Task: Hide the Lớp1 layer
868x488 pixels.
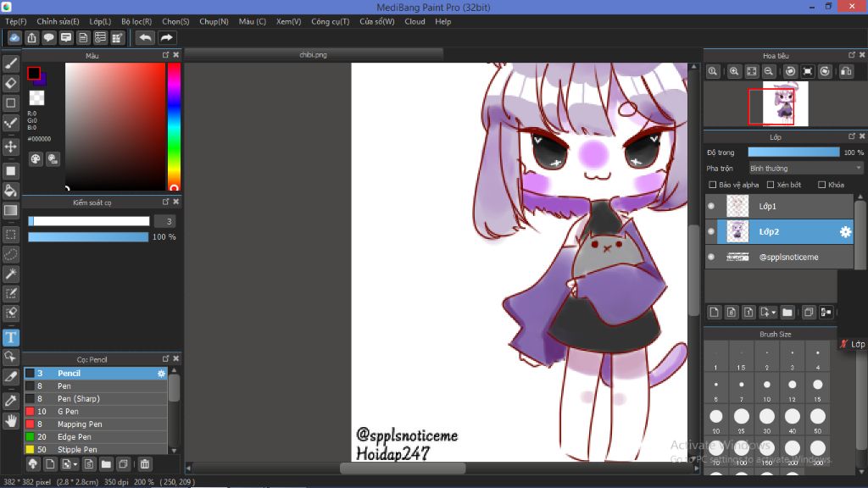Action: click(x=711, y=207)
